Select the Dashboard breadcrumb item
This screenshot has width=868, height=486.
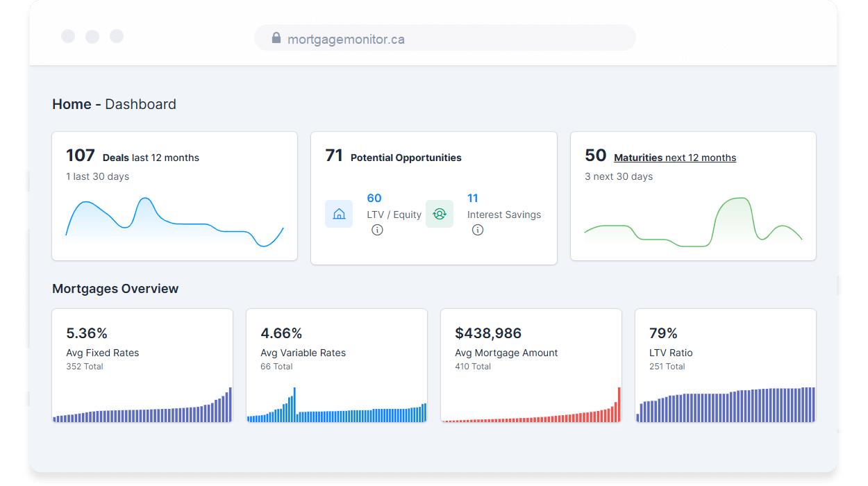[x=140, y=103]
